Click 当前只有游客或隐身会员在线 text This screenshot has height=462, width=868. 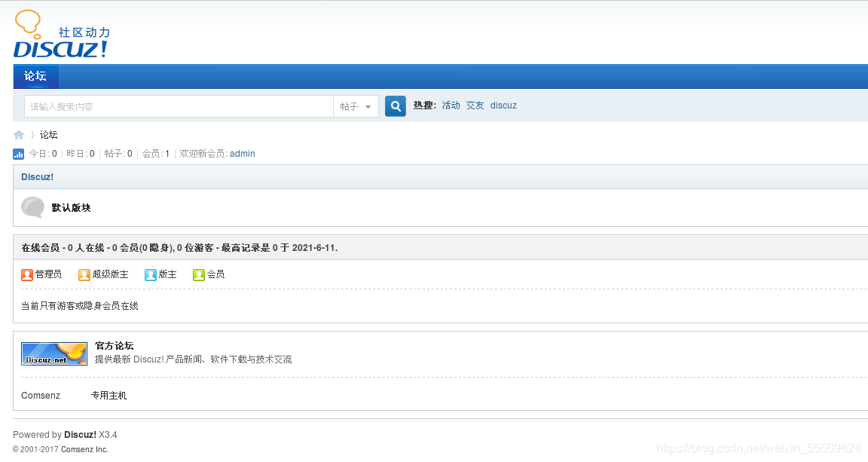[80, 306]
